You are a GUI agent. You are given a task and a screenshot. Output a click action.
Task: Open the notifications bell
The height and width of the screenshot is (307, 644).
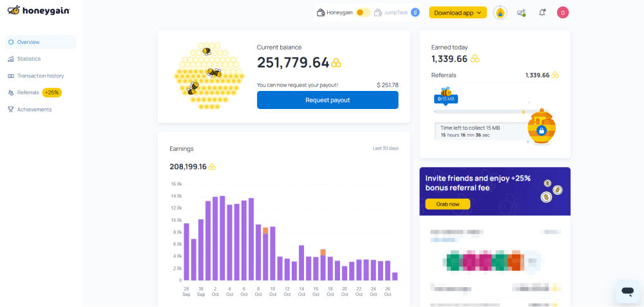542,12
